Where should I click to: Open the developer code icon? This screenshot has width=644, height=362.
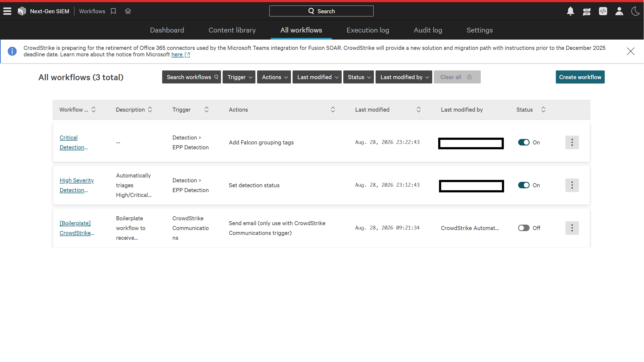pos(603,11)
